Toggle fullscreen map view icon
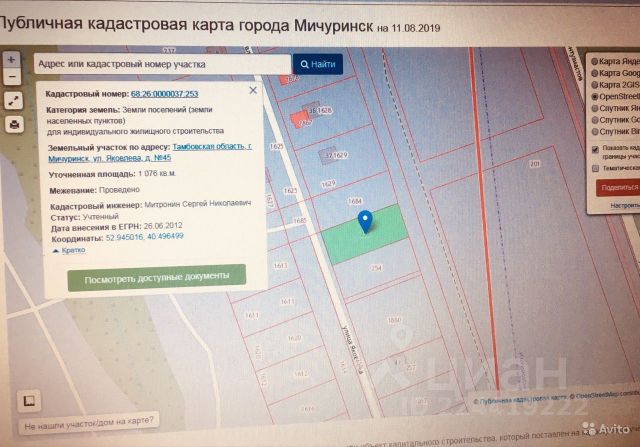The height and width of the screenshot is (447, 640). coord(13,101)
